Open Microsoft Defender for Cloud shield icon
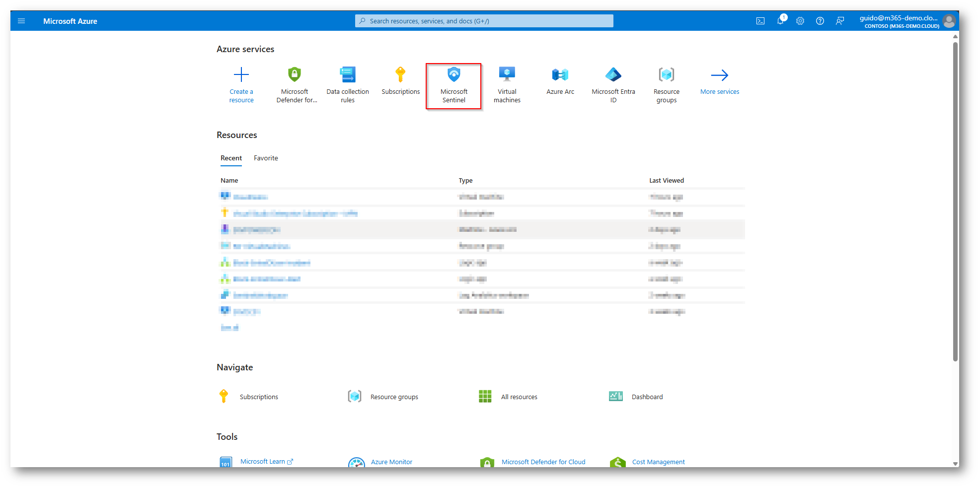 295,74
